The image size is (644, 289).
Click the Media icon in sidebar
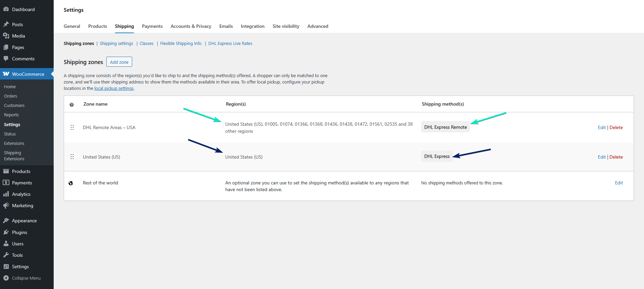[6, 36]
